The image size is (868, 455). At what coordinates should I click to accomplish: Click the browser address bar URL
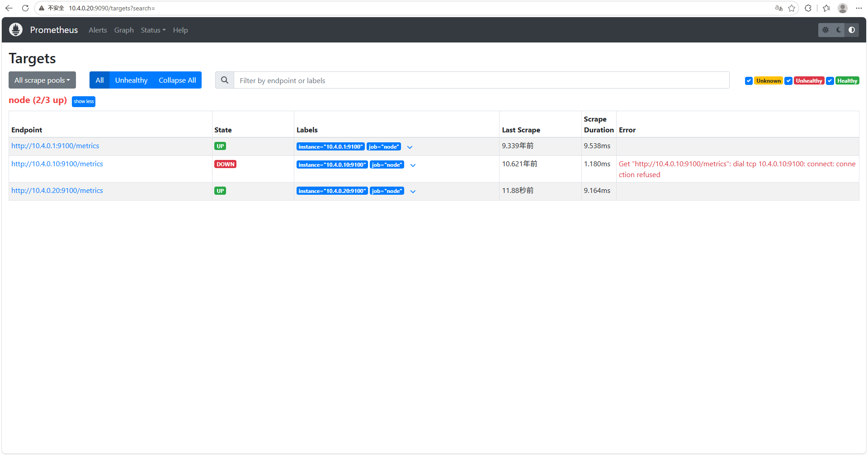(112, 8)
